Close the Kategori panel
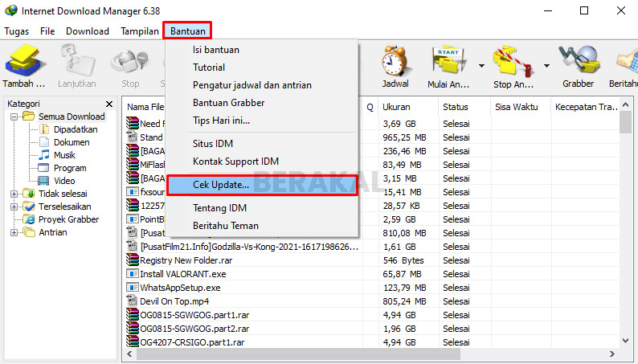638x364 pixels. [109, 104]
